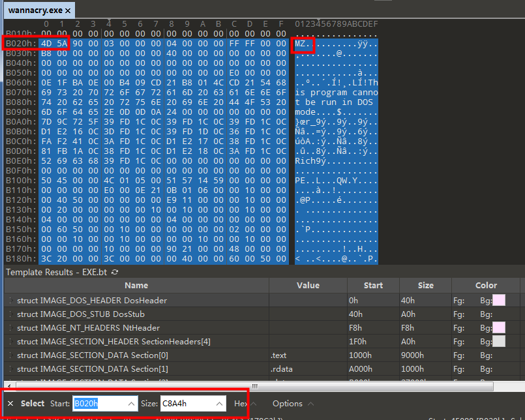The image size is (525, 420).
Task: Pick NtHeader pink background color swatch
Action: pos(499,328)
